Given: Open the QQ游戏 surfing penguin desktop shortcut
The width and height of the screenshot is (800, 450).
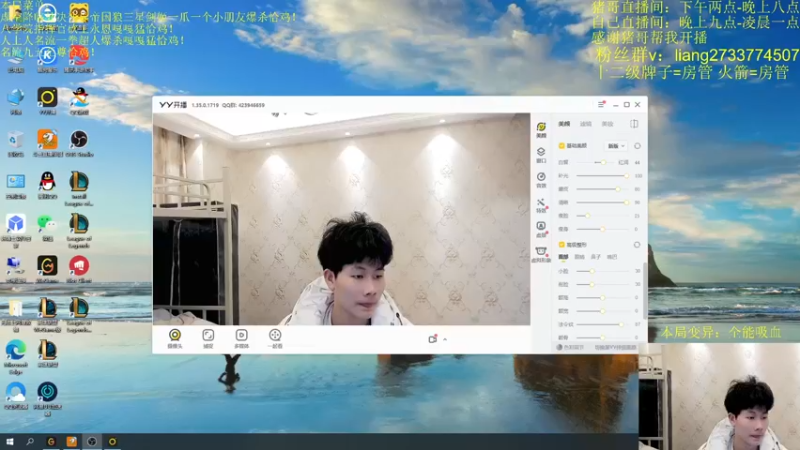Looking at the screenshot, I should click(79, 101).
